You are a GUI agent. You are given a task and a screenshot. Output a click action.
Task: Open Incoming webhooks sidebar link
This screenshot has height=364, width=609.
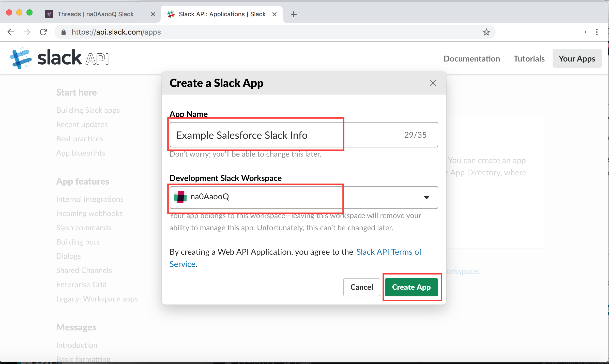(89, 214)
